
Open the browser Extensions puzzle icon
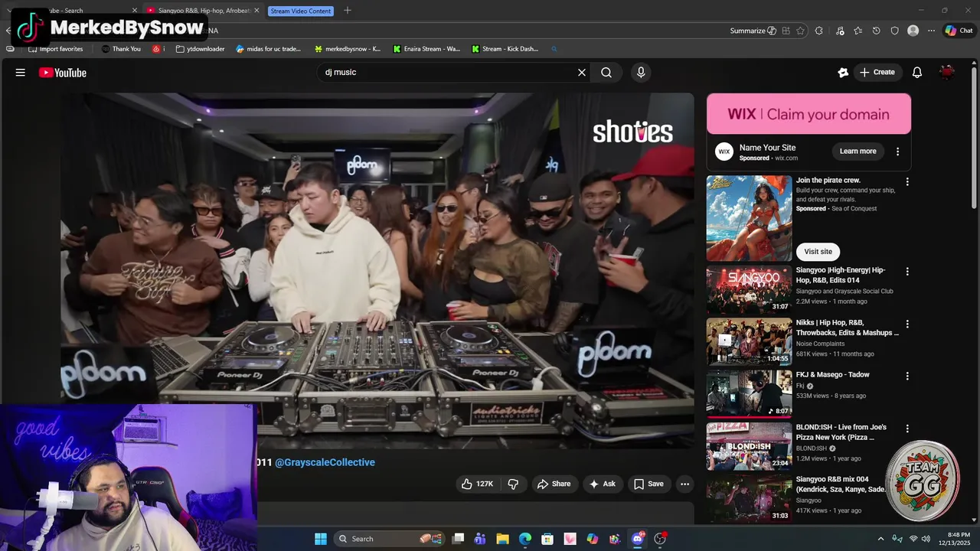[x=819, y=31]
